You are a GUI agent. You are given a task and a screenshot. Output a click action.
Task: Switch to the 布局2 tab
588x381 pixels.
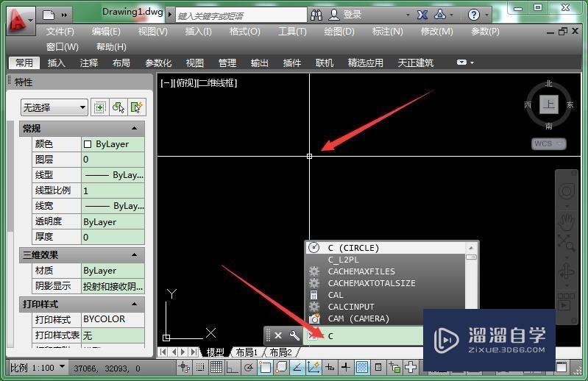tap(280, 352)
